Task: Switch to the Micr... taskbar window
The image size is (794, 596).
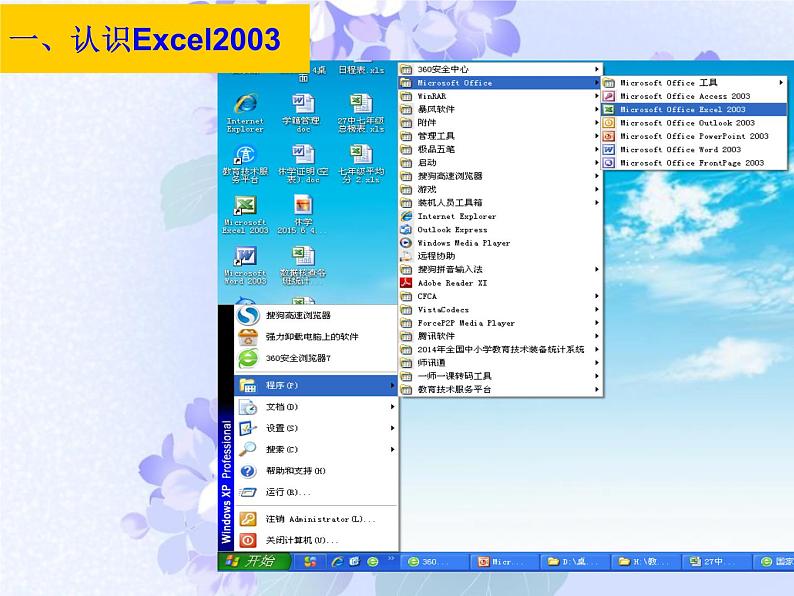Action: [x=504, y=562]
